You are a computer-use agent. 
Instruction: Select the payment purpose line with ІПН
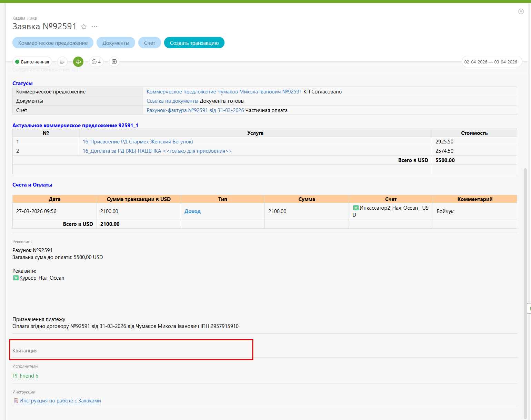coord(126,326)
